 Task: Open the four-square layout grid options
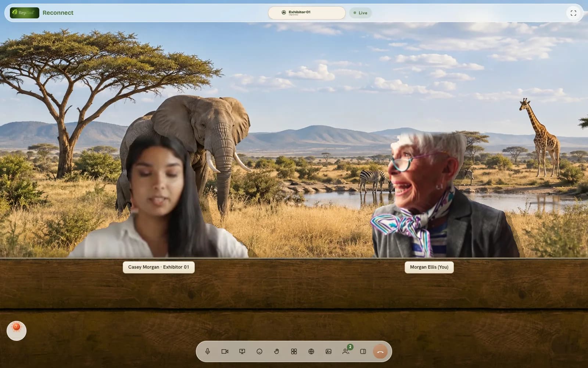294,351
